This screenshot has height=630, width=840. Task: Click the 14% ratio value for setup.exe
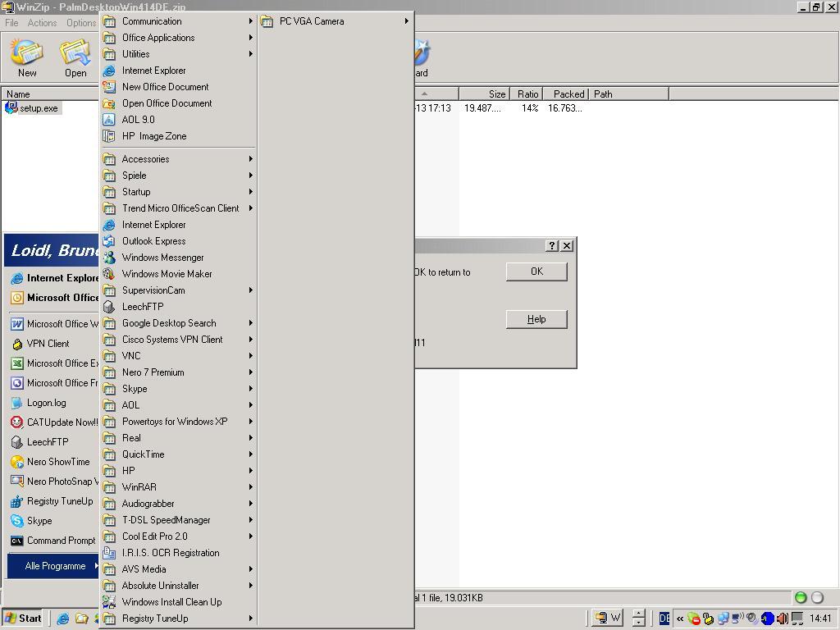[x=530, y=108]
